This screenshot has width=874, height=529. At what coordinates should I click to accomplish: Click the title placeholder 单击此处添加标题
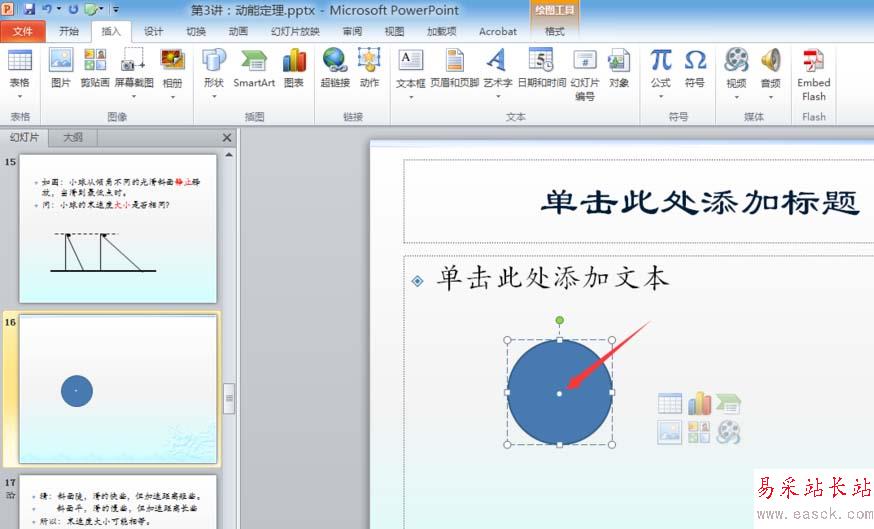[x=700, y=202]
